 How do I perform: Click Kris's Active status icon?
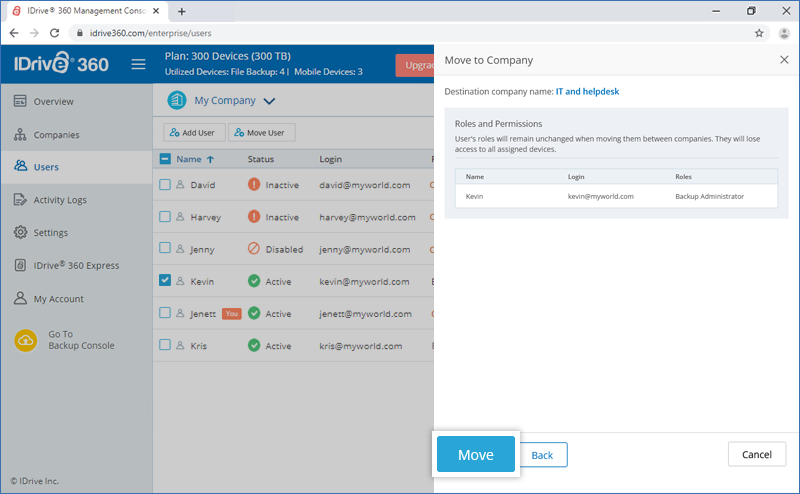(x=254, y=345)
